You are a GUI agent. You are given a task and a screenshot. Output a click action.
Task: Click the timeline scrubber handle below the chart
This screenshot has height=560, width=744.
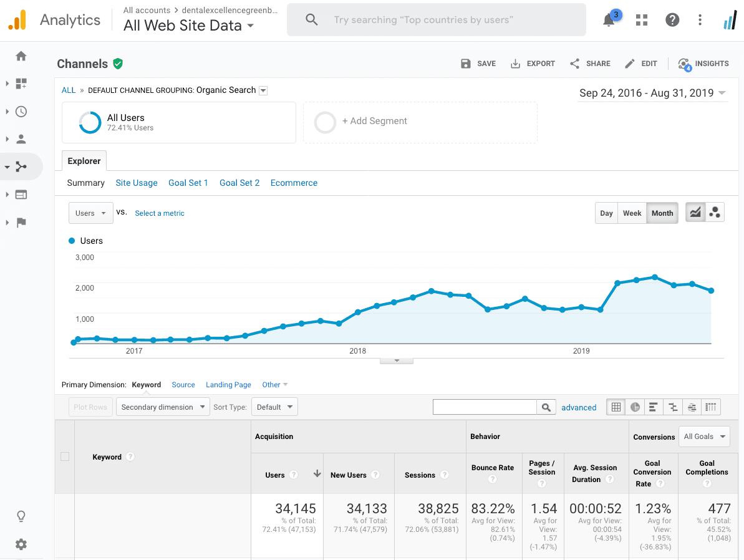[x=396, y=360]
